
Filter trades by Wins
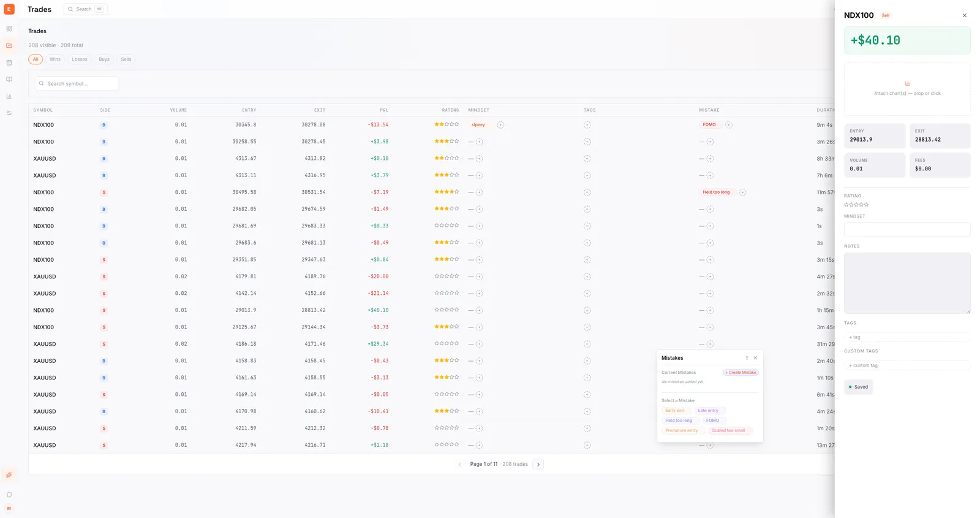[x=55, y=59]
